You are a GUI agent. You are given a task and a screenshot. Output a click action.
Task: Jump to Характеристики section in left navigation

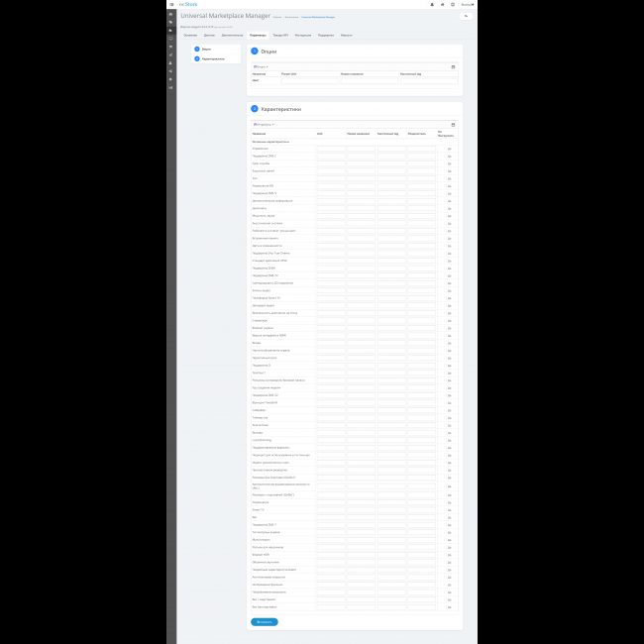212,58
